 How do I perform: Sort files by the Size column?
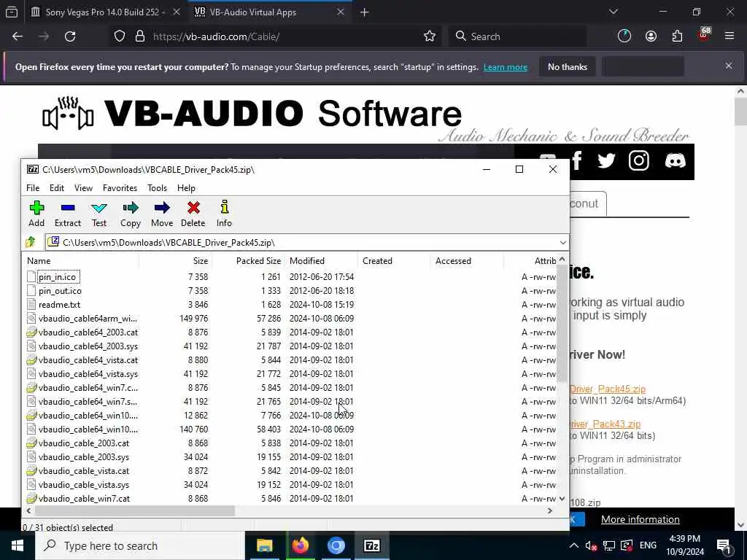175,261
